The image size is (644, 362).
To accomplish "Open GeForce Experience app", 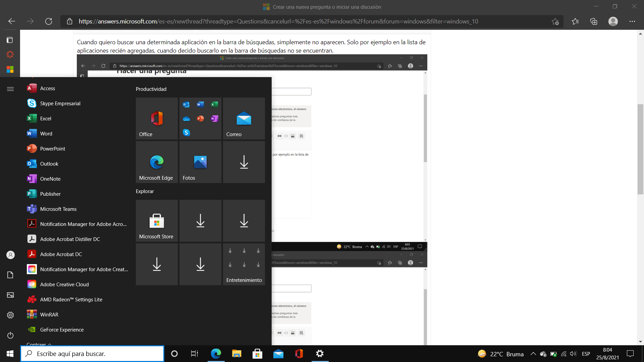I will pos(62,330).
